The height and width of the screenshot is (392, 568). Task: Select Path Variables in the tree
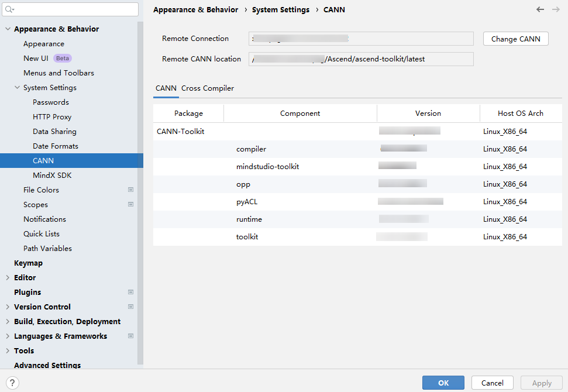(47, 248)
